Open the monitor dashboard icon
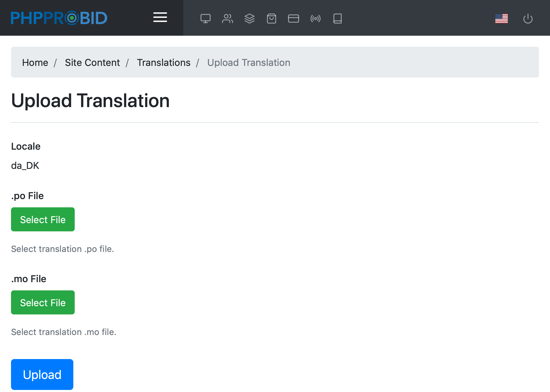The image size is (550, 392). click(x=205, y=19)
